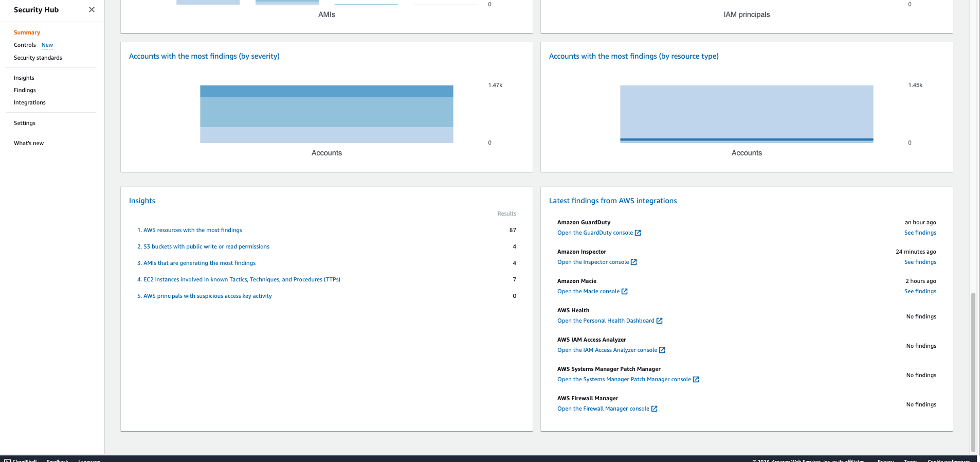Click the AWS Health 'No findings' text
Screen dimensions: 980x462
click(x=921, y=316)
